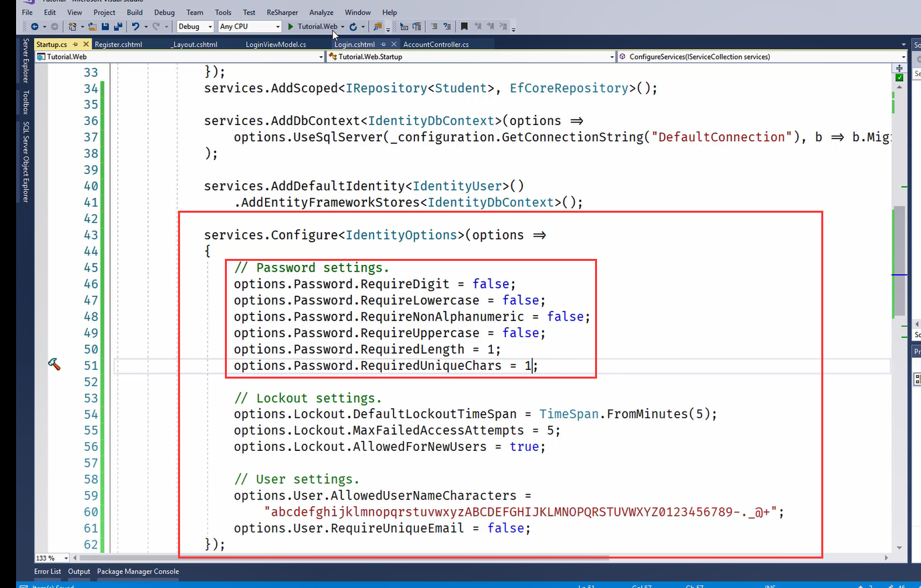
Task: Switch to the AccountController.cs tab
Action: point(436,44)
